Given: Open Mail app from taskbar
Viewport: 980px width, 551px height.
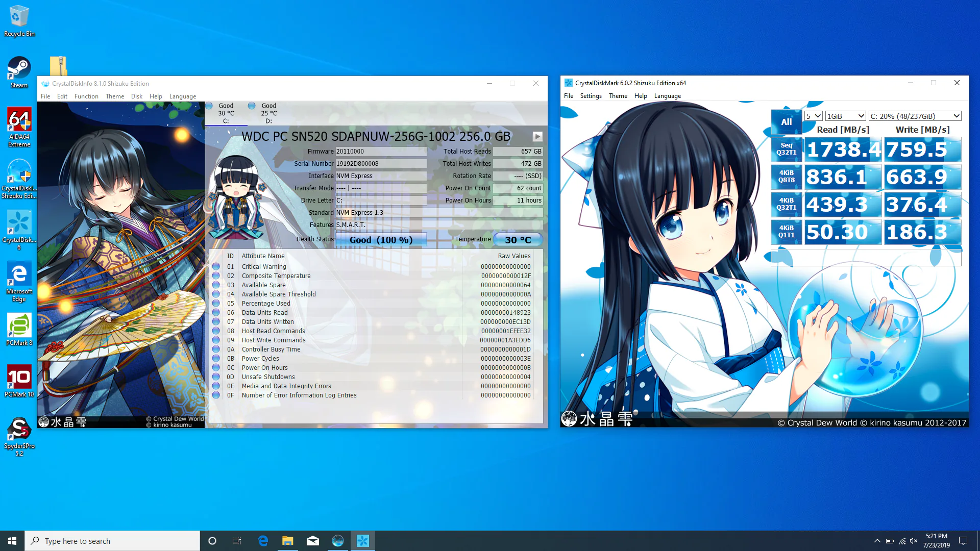Looking at the screenshot, I should click(x=313, y=541).
